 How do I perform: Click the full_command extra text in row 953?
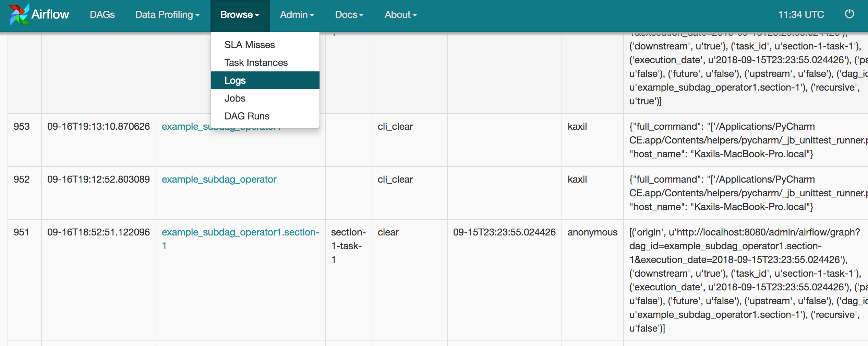pos(749,140)
